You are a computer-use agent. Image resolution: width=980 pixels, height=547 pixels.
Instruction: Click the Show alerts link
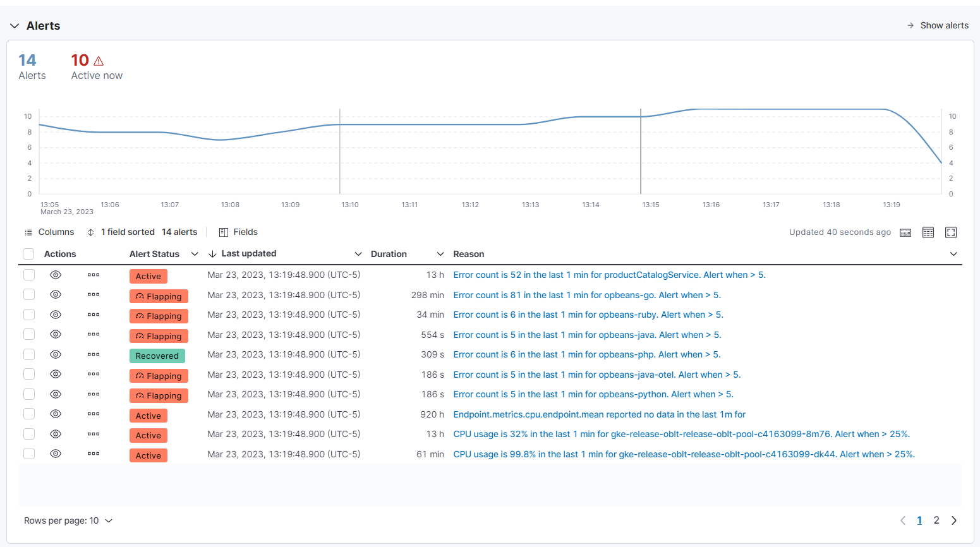[x=945, y=25]
